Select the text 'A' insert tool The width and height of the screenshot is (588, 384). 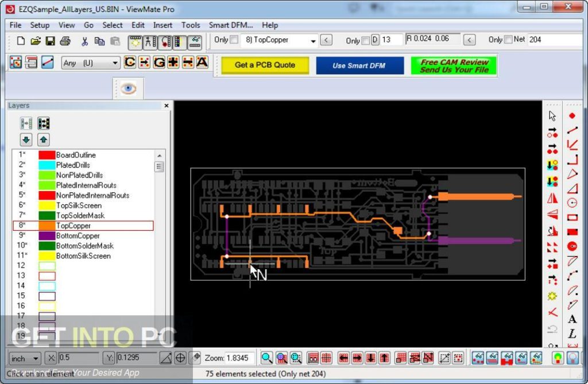click(x=572, y=319)
